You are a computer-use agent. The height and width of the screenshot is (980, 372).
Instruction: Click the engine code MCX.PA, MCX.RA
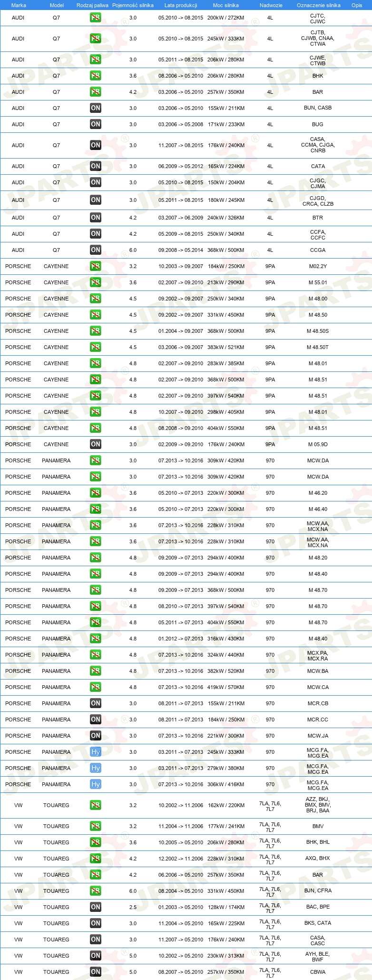click(318, 656)
